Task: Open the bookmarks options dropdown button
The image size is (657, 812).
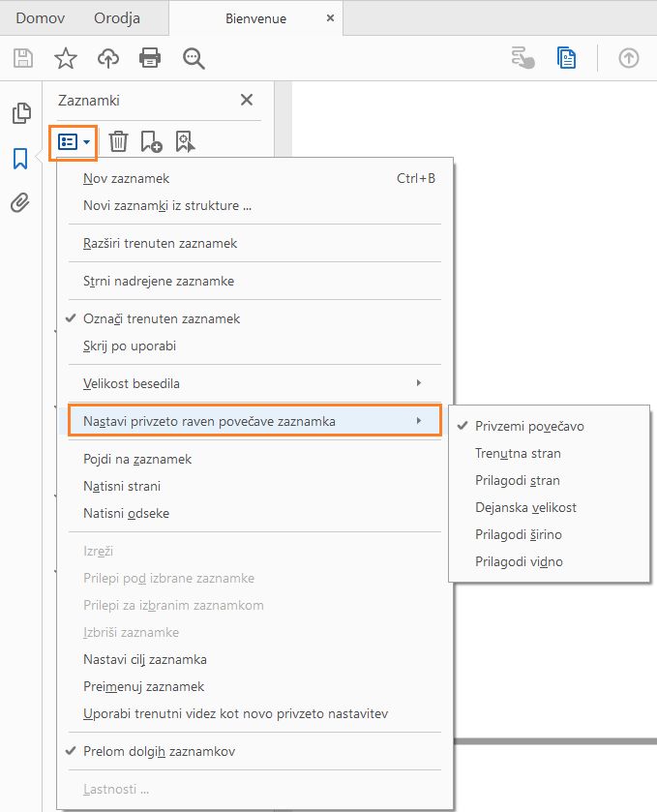Action: (x=74, y=142)
